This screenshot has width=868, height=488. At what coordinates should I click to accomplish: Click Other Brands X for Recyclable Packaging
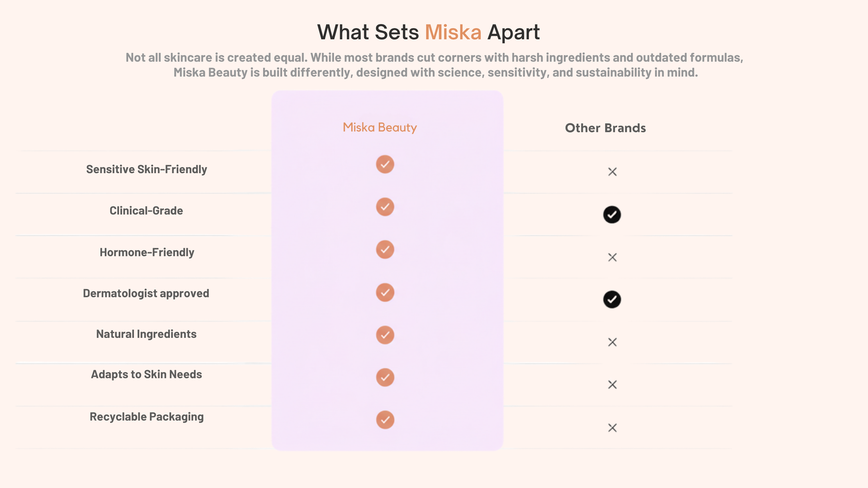[612, 428]
